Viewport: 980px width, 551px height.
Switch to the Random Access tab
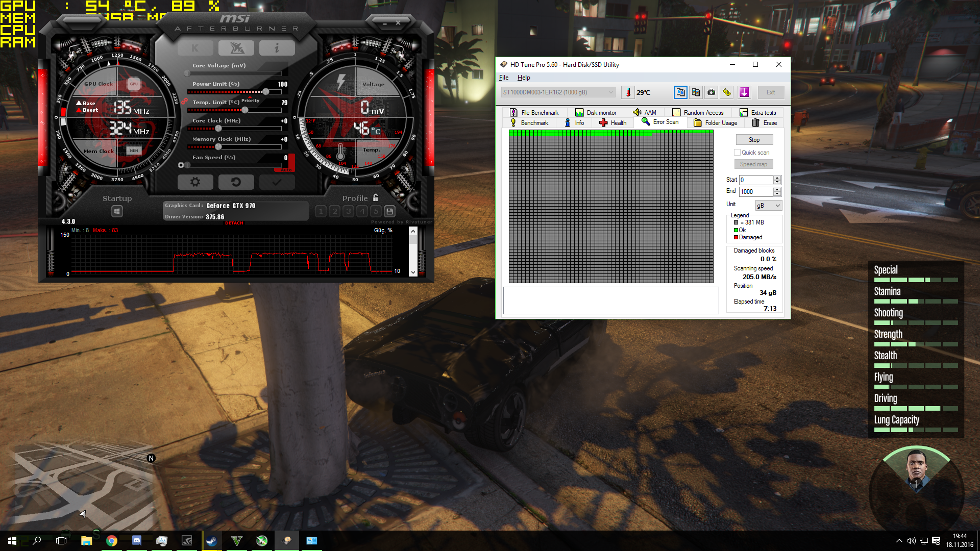coord(698,113)
